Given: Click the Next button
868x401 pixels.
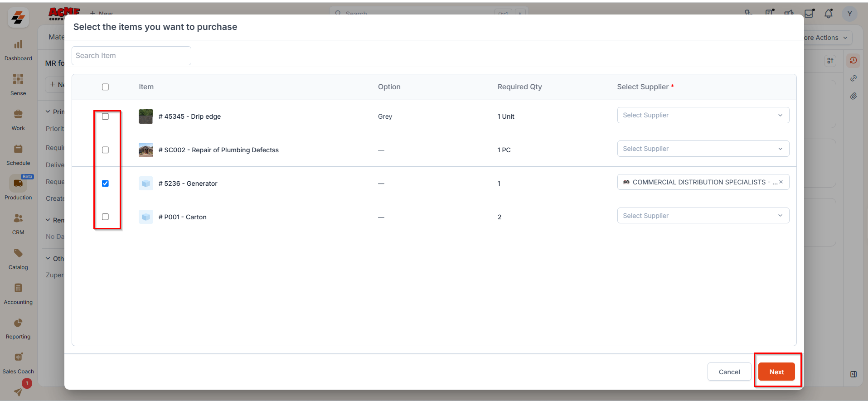Looking at the screenshot, I should (776, 372).
